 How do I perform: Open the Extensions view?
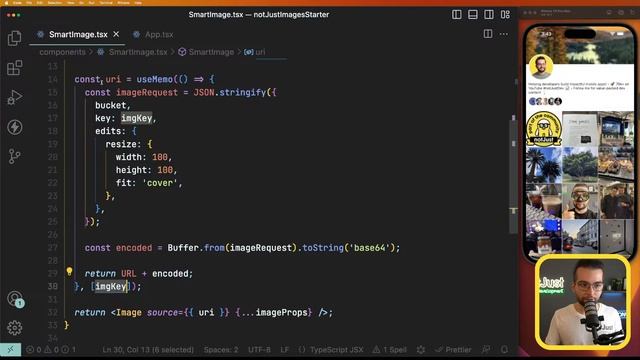pos(15,68)
